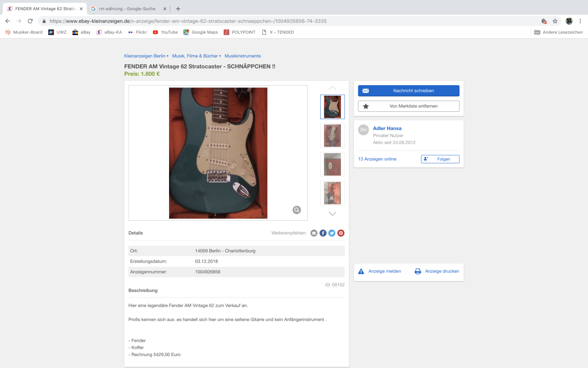The image size is (588, 368).
Task: Open the Chrome three-dot menu
Action: (580, 21)
